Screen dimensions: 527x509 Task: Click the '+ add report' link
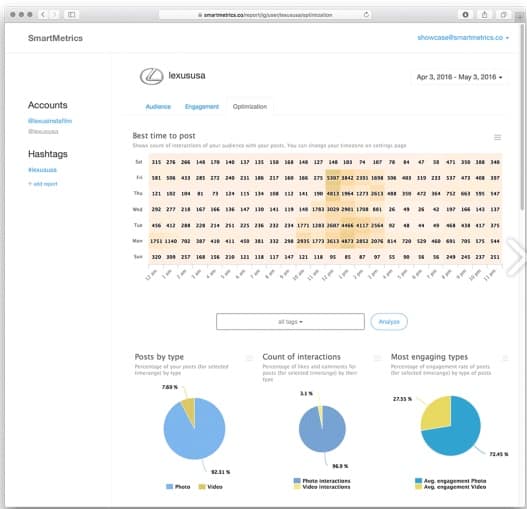(x=43, y=184)
